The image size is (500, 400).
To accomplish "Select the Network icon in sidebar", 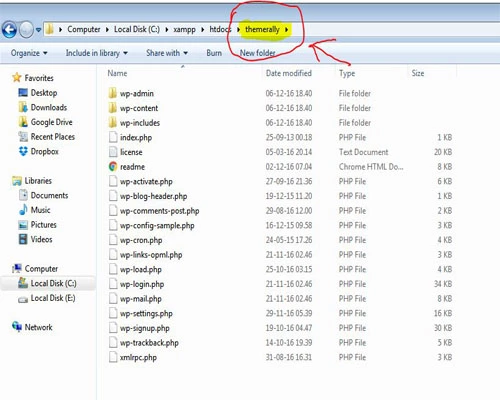I will click(17, 326).
